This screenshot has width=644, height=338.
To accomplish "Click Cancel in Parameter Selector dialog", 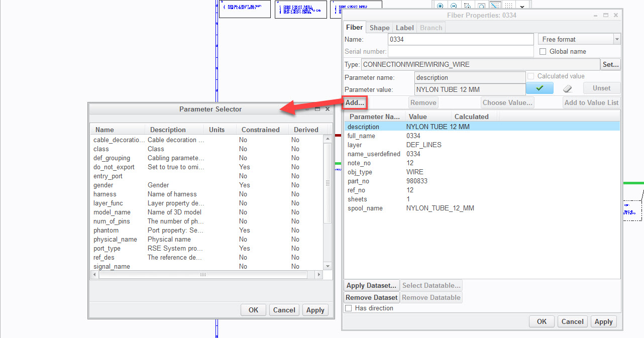I will point(284,310).
